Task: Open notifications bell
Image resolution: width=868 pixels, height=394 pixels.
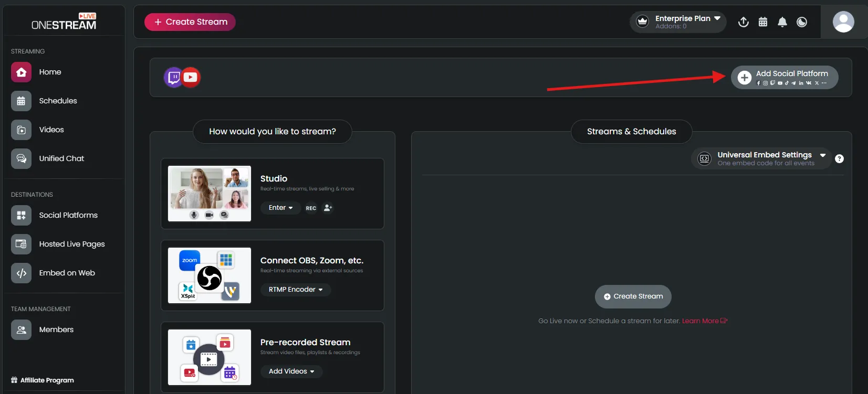Action: pyautogui.click(x=782, y=22)
